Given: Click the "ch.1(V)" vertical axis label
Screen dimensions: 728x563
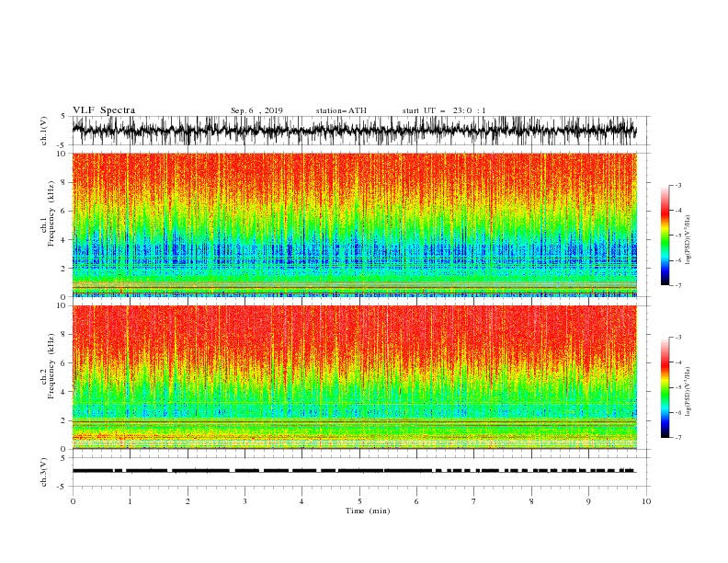Looking at the screenshot, I should (x=44, y=131).
